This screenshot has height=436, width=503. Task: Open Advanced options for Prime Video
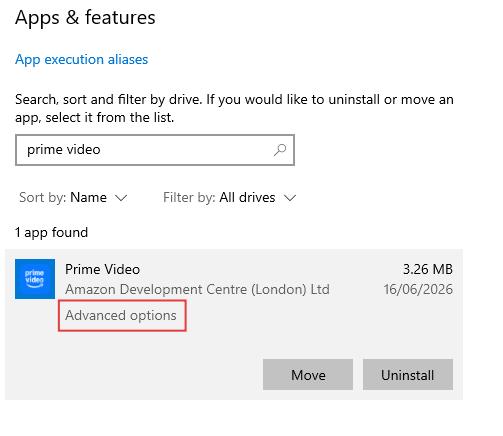coord(121,315)
